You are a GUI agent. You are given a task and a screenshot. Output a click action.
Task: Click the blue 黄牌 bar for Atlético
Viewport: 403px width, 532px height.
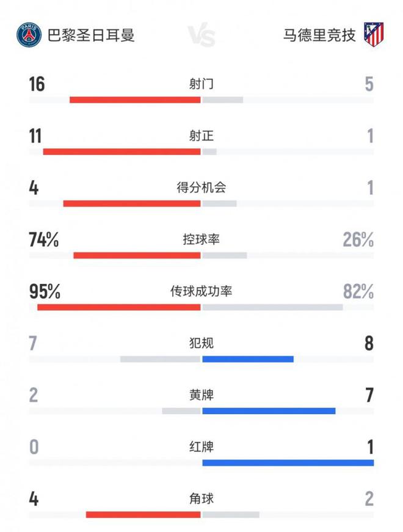(269, 411)
